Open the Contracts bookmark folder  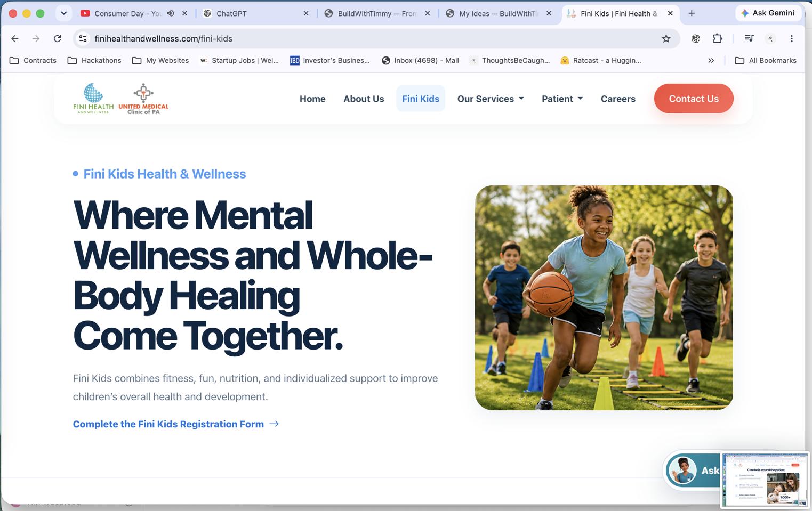(33, 60)
